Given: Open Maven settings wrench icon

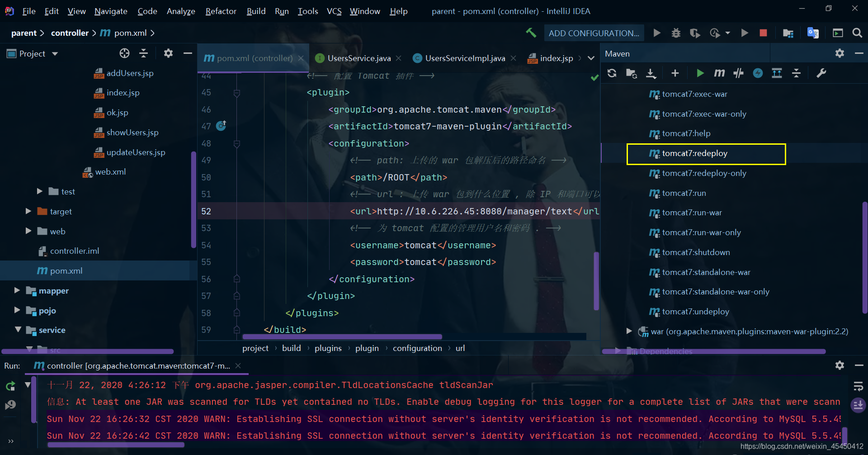Looking at the screenshot, I should pyautogui.click(x=821, y=73).
